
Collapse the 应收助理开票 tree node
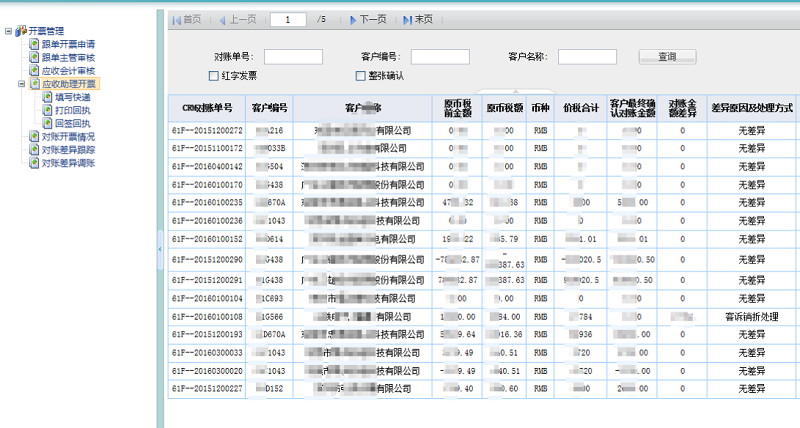tap(21, 84)
